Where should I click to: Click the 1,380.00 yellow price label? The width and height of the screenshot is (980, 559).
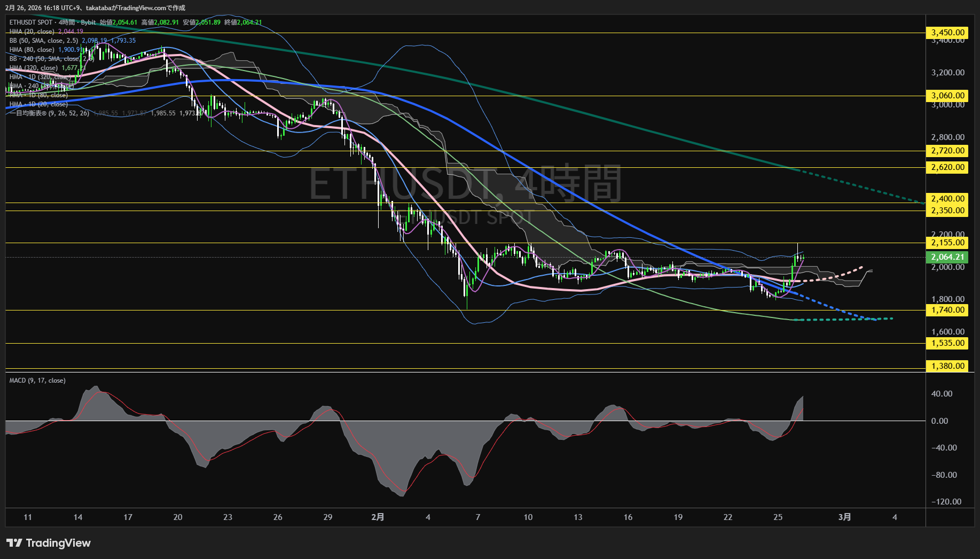point(947,366)
